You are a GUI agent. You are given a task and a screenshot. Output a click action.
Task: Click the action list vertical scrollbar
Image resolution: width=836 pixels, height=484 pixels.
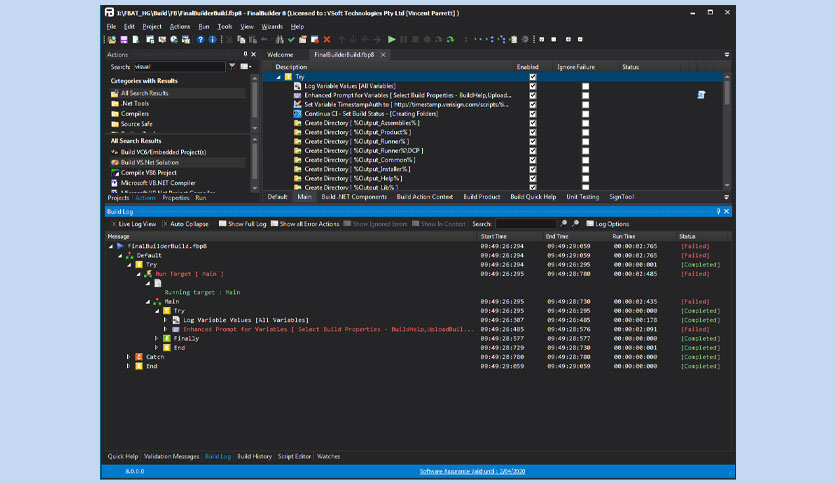click(727, 131)
